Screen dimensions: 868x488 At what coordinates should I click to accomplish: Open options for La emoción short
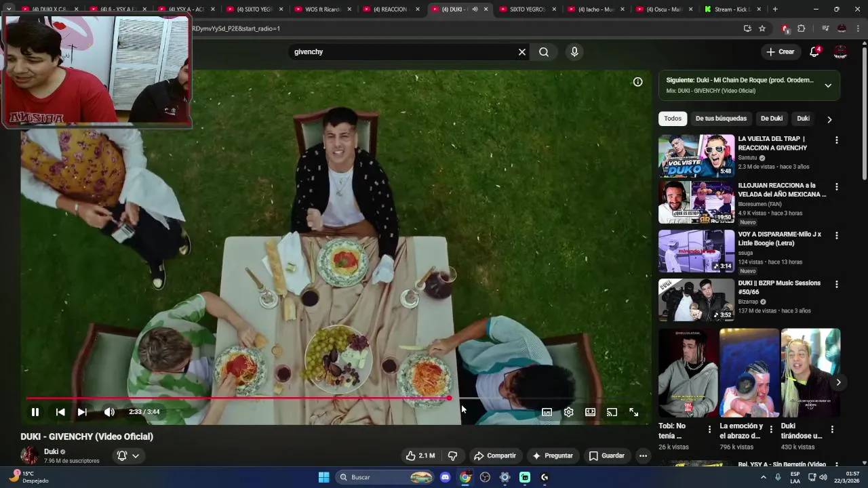click(770, 430)
